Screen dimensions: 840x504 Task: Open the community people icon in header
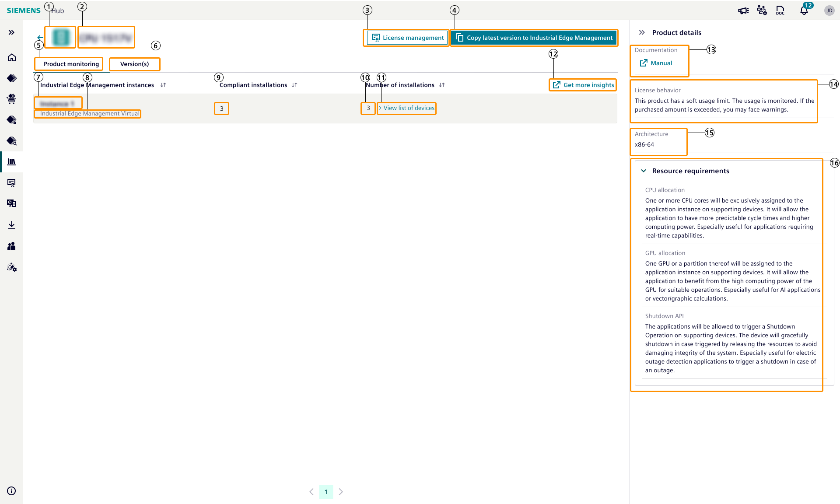(x=762, y=10)
